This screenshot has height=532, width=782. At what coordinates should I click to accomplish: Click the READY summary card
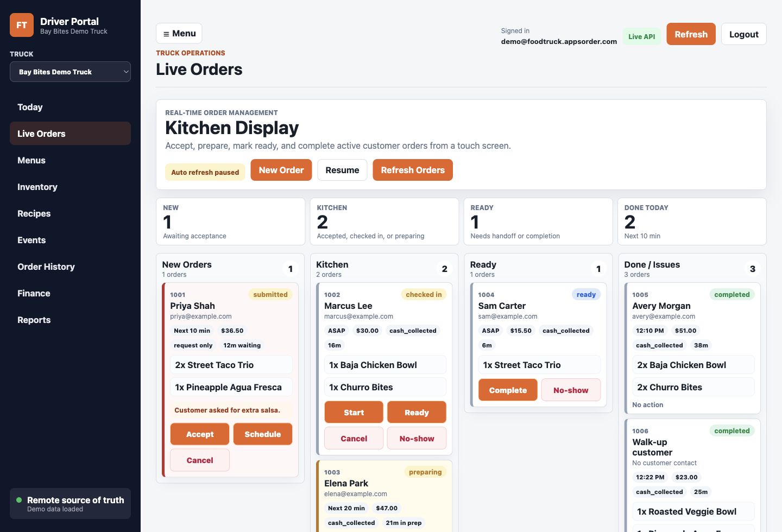(x=538, y=221)
